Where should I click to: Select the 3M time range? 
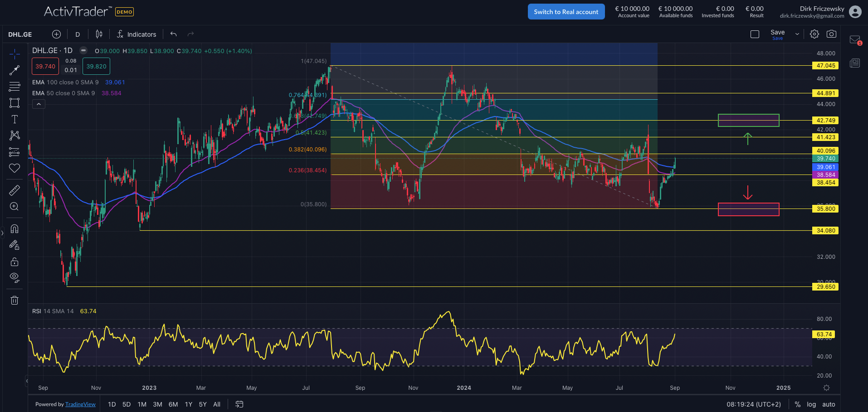tap(157, 404)
